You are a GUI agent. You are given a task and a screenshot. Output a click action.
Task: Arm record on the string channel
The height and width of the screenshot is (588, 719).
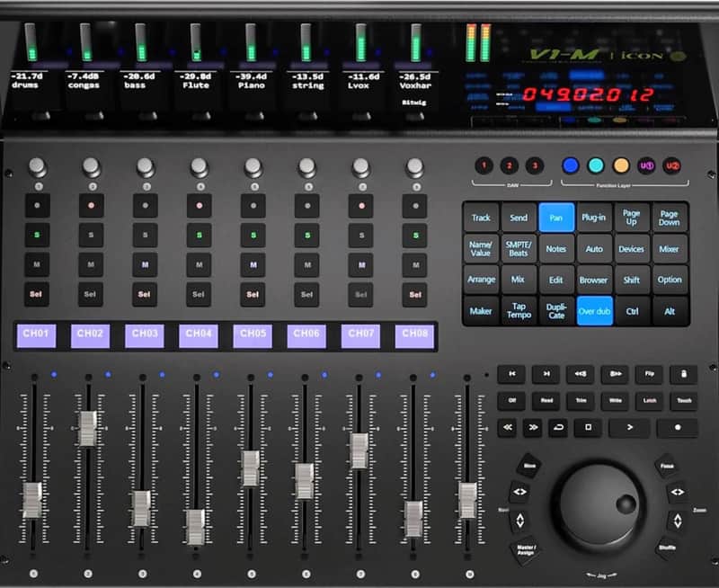coord(307,206)
